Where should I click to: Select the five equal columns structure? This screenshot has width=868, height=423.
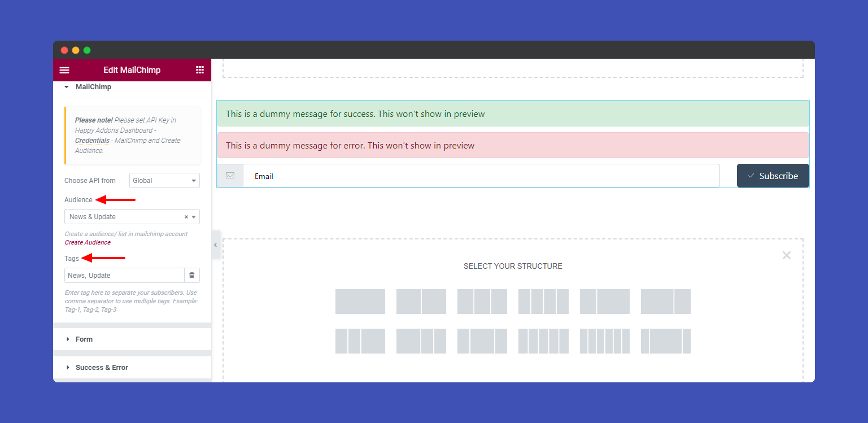pos(543,341)
